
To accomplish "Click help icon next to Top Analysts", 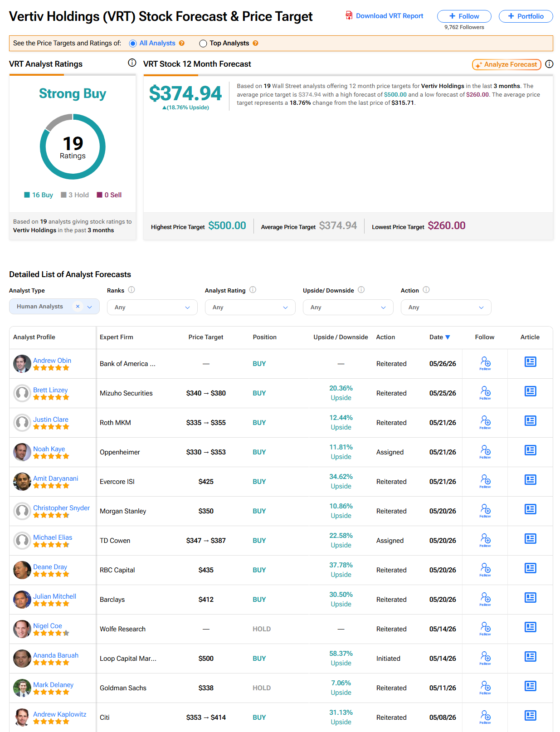I will [256, 43].
